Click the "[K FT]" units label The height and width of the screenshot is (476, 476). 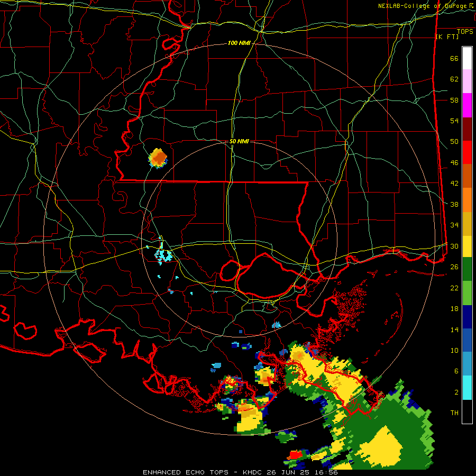point(447,36)
